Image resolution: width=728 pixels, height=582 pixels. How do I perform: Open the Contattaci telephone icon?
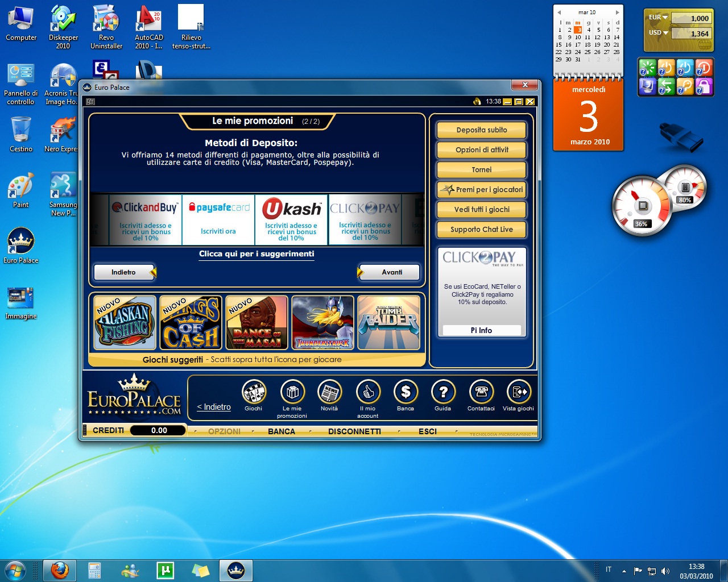[x=481, y=392]
